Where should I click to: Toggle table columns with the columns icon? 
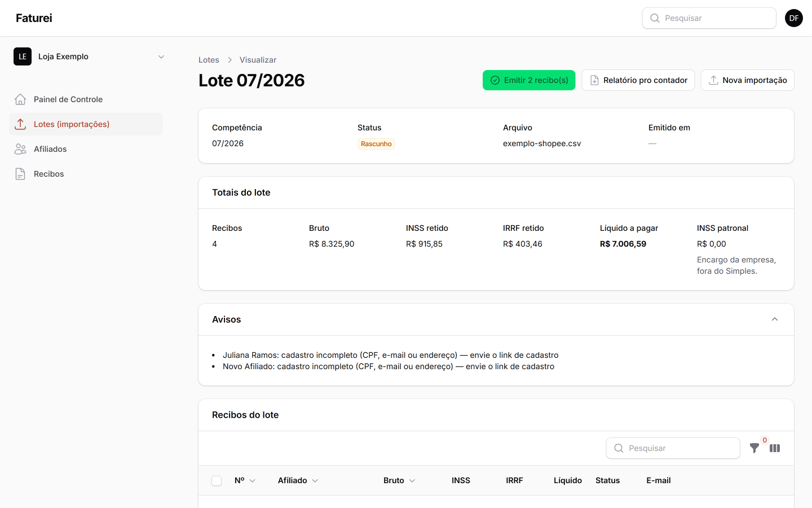pos(775,448)
